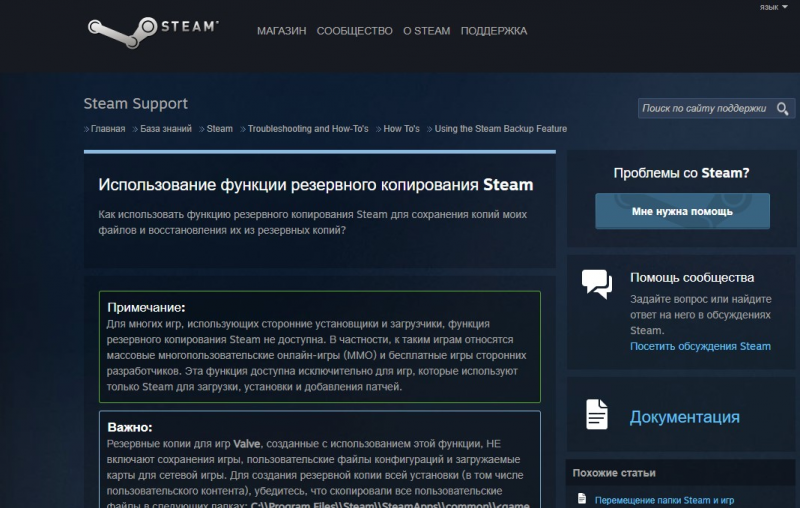Screen dimensions: 800x508
Task: Click the Важно: heading
Action: [x=130, y=427]
